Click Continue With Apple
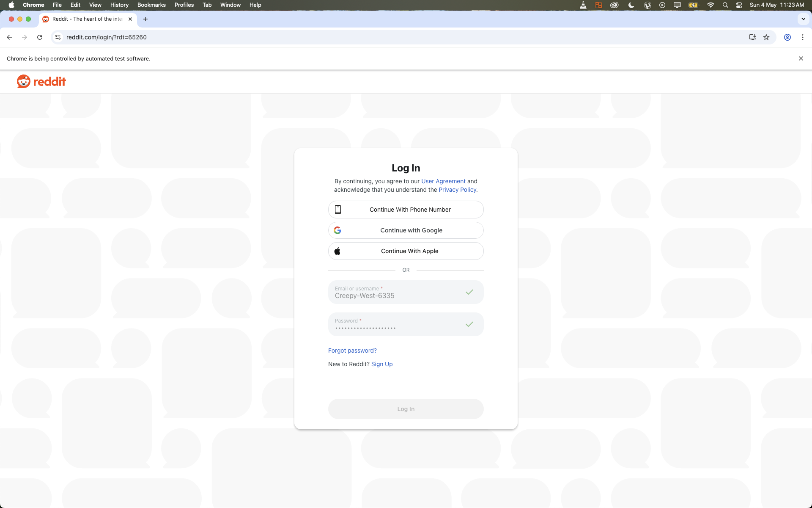 click(x=406, y=251)
